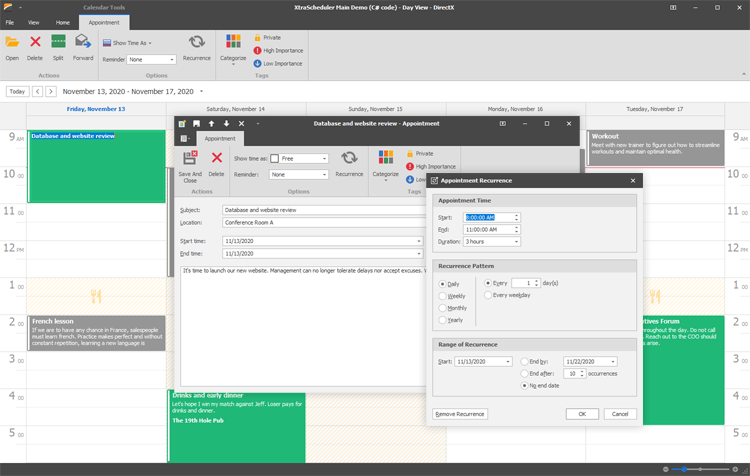The image size is (750, 476).
Task: Select the Every weekday option
Action: (x=488, y=295)
